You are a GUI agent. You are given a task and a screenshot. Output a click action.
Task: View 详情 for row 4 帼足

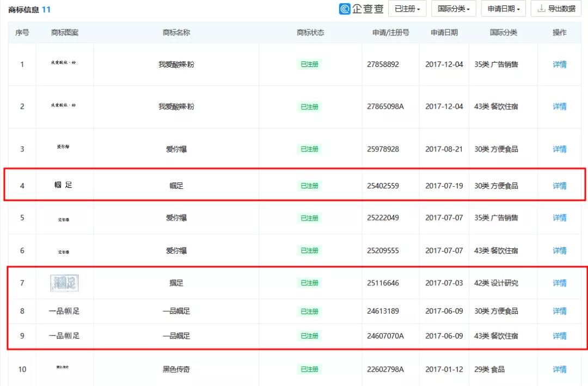tap(560, 186)
